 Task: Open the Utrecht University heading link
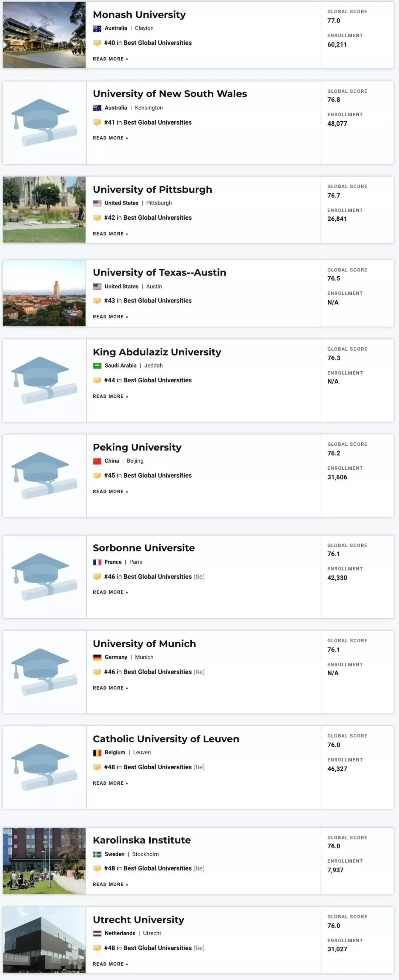(x=138, y=920)
